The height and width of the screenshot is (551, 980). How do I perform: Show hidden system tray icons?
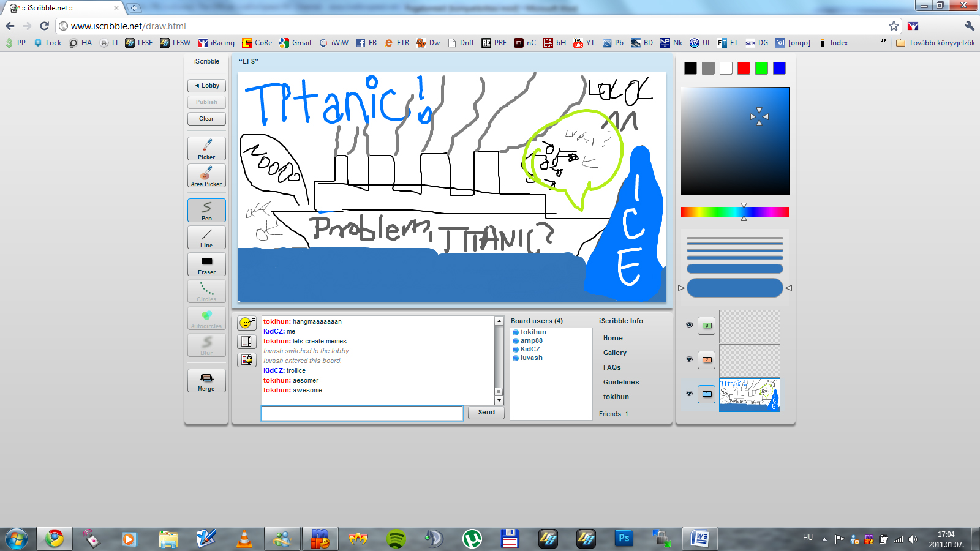coord(824,539)
